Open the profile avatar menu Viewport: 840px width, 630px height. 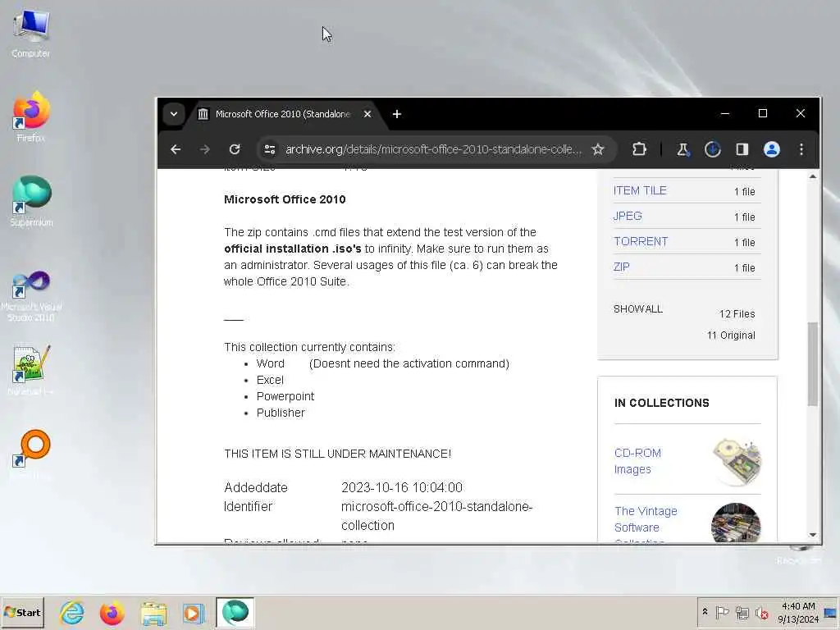coord(771,149)
